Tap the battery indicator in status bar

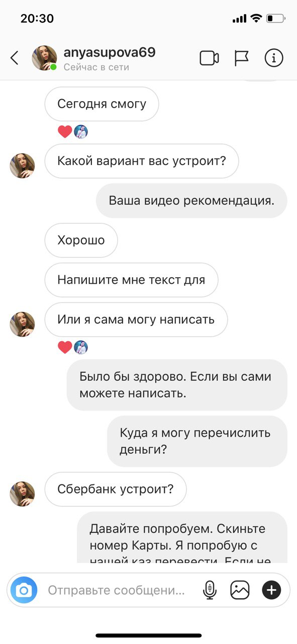(x=276, y=19)
